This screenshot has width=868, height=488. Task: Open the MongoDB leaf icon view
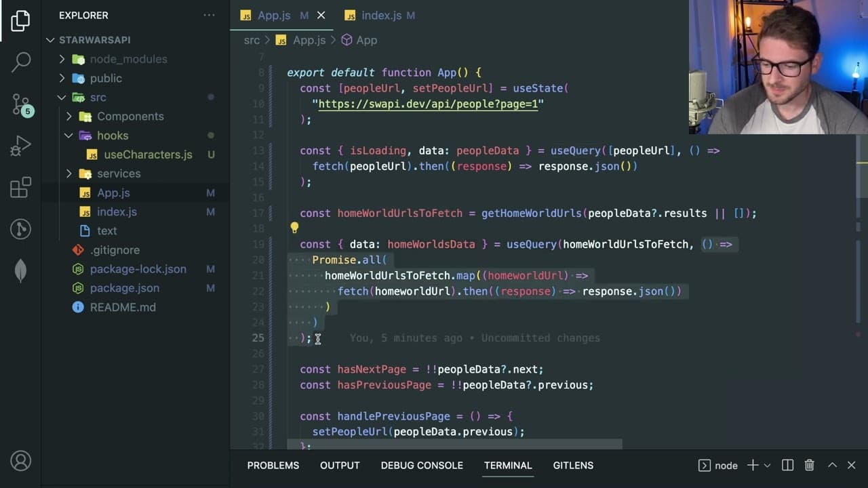pos(20,270)
